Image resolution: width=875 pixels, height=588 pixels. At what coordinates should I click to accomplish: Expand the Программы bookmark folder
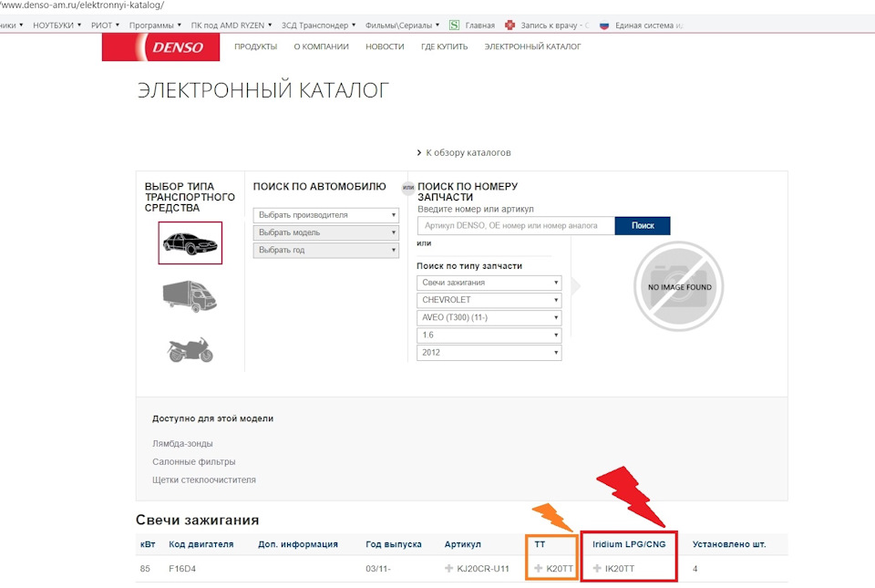click(155, 26)
